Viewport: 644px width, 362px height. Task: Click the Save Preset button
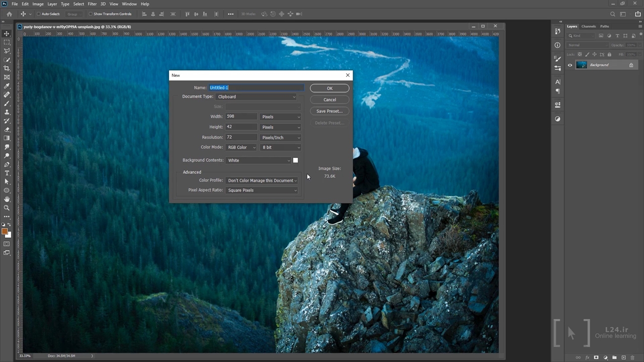(330, 111)
